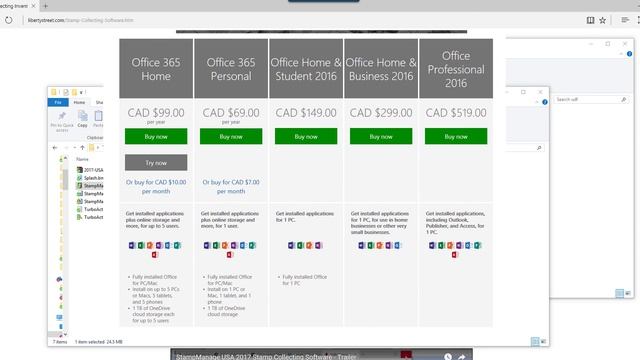Image resolution: width=640 pixels, height=360 pixels.
Task: Open a new browser tab with plus
Action: pyautogui.click(x=46, y=6)
